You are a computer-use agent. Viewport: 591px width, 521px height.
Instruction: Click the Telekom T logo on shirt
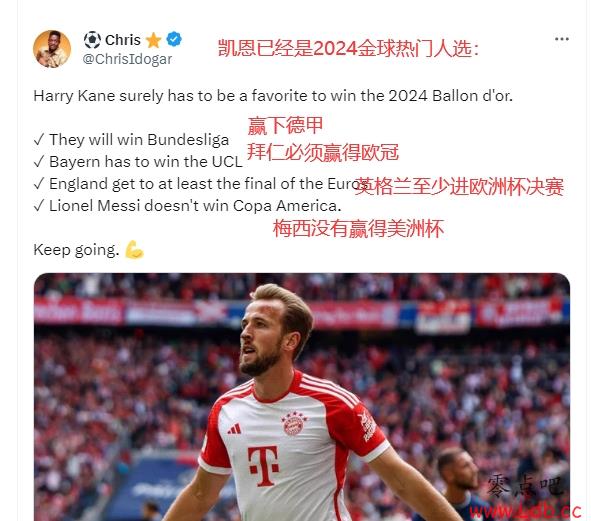tap(263, 466)
